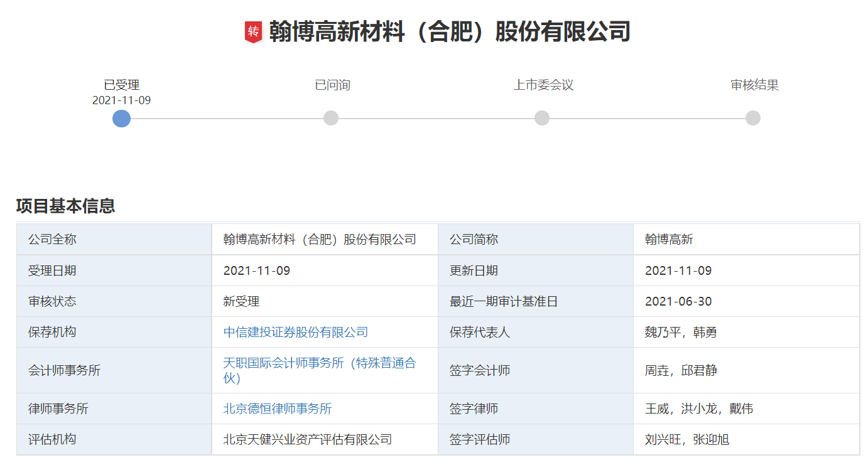Click the 已受理 stage label

(x=121, y=85)
